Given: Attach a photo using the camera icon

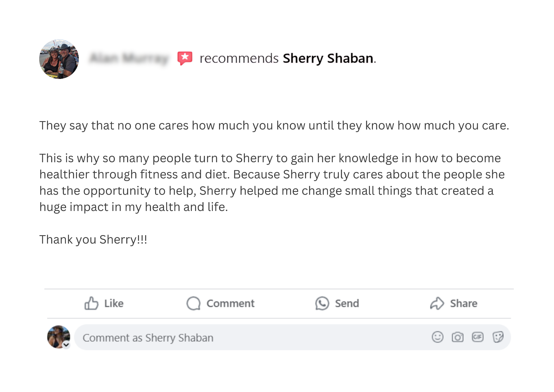Looking at the screenshot, I should tap(457, 337).
